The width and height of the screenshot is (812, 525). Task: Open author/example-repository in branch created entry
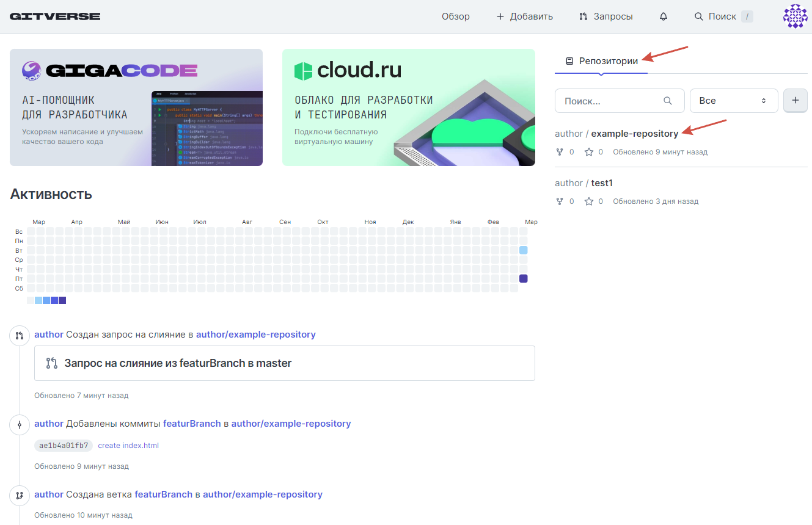[263, 494]
